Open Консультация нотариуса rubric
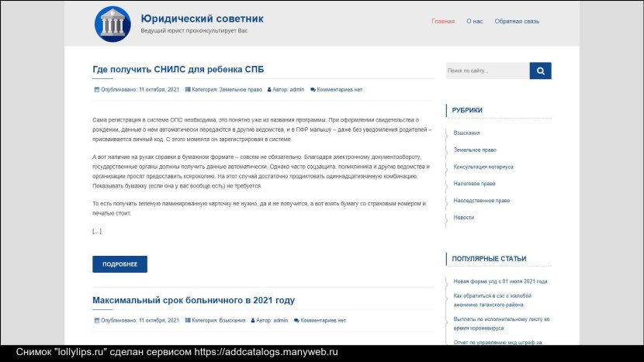644x362 pixels. (x=483, y=167)
